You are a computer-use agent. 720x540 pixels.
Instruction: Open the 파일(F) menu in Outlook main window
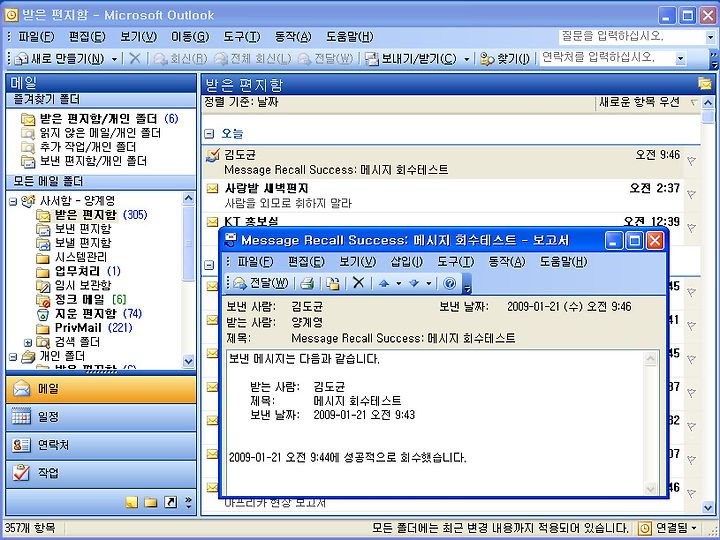(x=36, y=37)
